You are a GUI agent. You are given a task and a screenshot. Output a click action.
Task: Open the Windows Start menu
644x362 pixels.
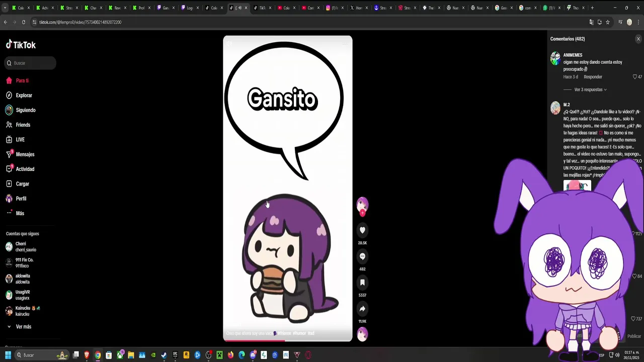(x=8, y=355)
